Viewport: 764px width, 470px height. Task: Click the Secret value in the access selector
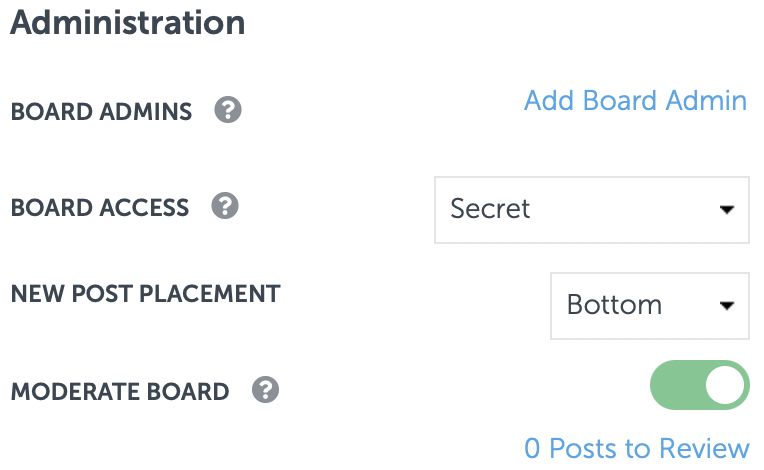pyautogui.click(x=490, y=209)
